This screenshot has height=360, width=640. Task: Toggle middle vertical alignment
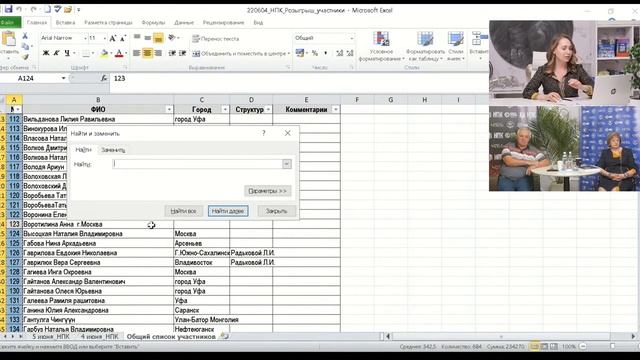147,38
